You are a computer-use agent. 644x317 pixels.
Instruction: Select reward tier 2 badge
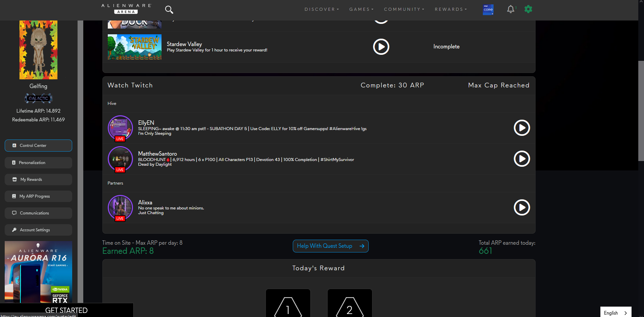coord(350,304)
